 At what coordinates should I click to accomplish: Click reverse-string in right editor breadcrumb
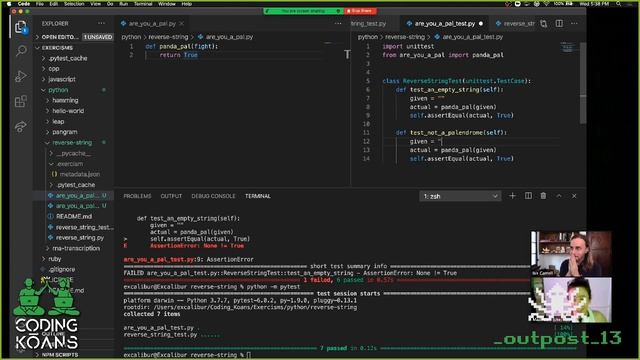405,37
